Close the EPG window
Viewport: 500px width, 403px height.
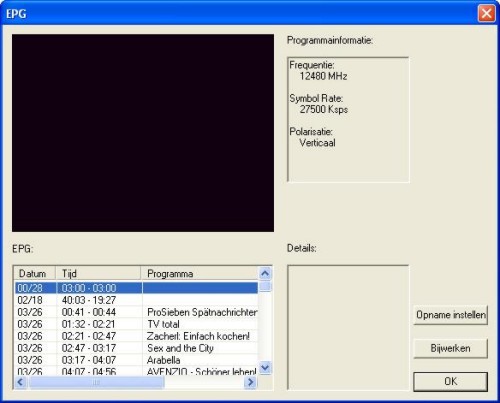pos(486,14)
